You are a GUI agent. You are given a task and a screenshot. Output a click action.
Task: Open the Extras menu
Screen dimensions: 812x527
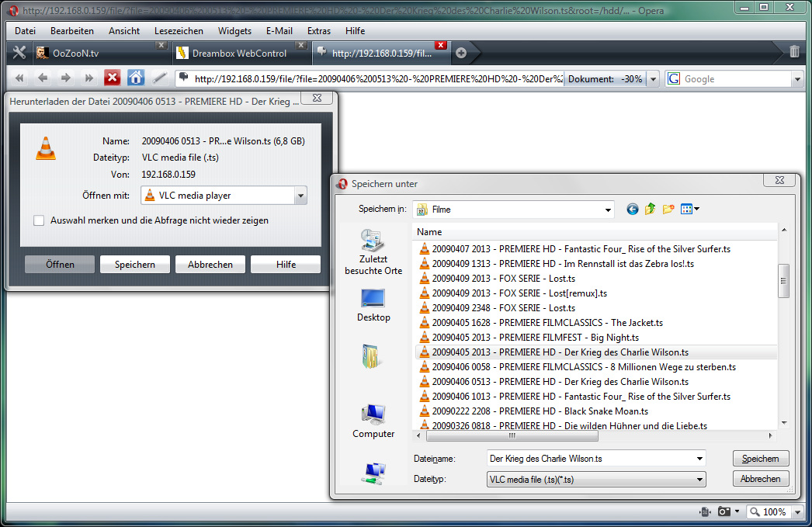[x=319, y=31]
